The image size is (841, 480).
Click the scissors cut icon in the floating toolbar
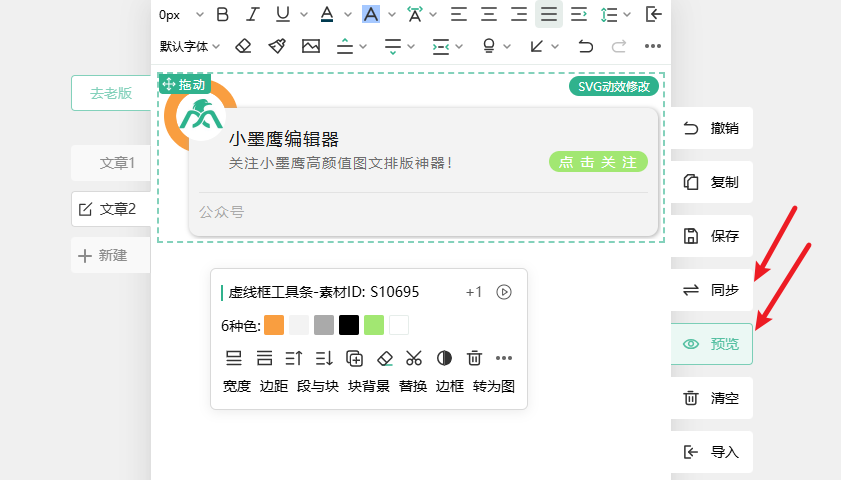pos(415,358)
